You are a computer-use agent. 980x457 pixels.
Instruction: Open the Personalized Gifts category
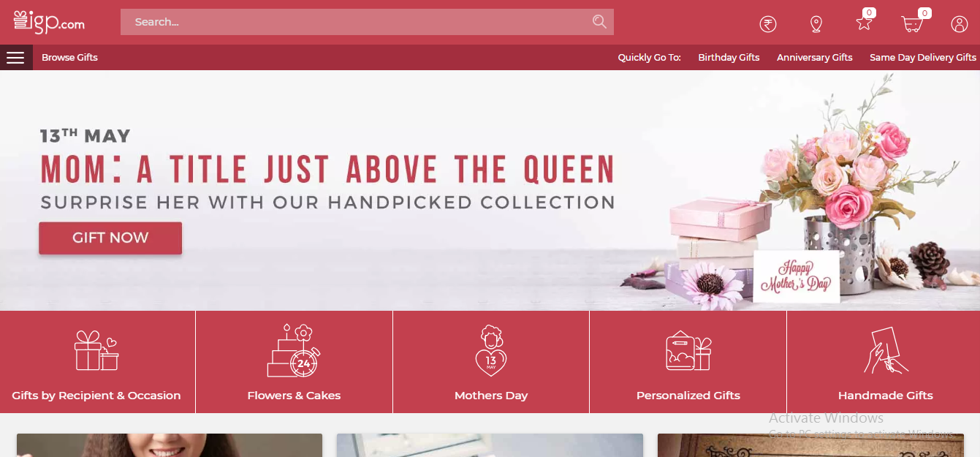[688, 362]
